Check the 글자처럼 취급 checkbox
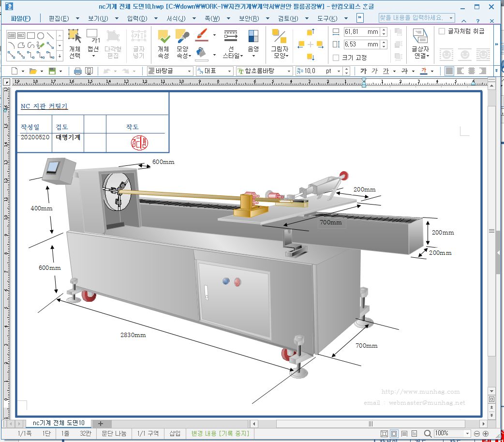Viewport: 504px width, 442px height. coord(442,31)
